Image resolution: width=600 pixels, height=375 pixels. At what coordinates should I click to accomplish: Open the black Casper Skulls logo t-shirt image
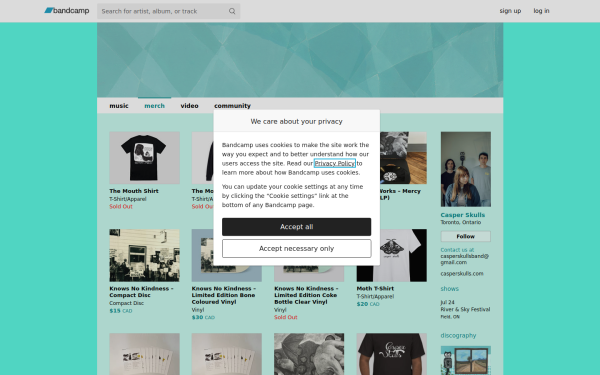(391, 354)
